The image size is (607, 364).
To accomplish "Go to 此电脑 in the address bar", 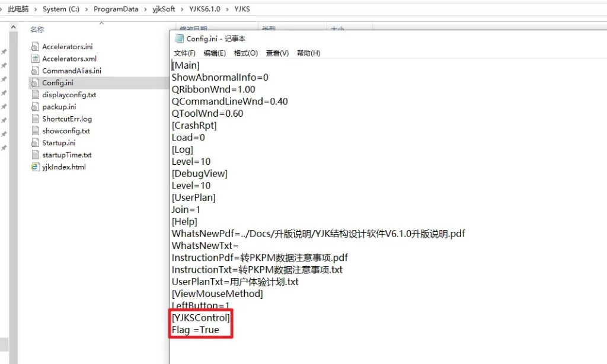I will tap(18, 9).
